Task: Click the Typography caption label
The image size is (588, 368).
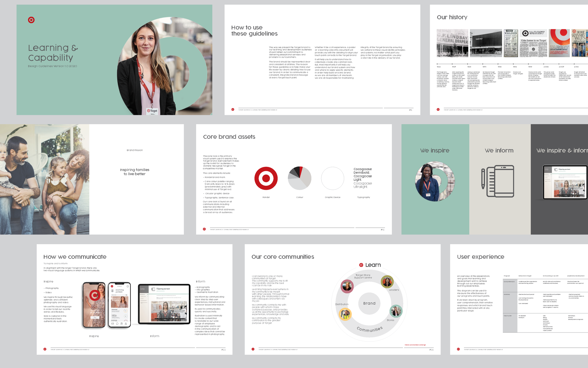Action: click(x=363, y=197)
